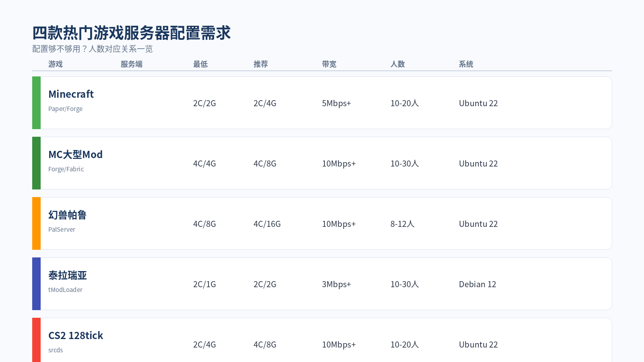Image resolution: width=644 pixels, height=362 pixels.
Task: Click 泰拉瑞亚 recommended spec 2C/2G
Action: [265, 284]
